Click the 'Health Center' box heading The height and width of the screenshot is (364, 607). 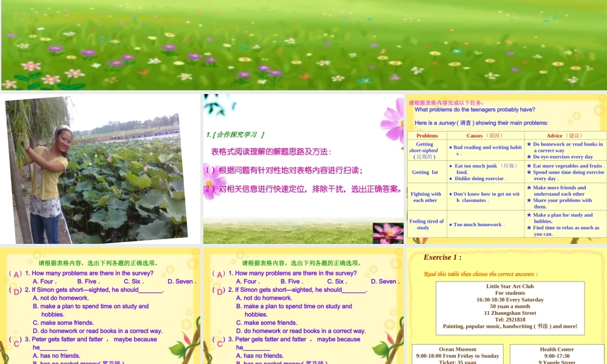pyautogui.click(x=557, y=349)
